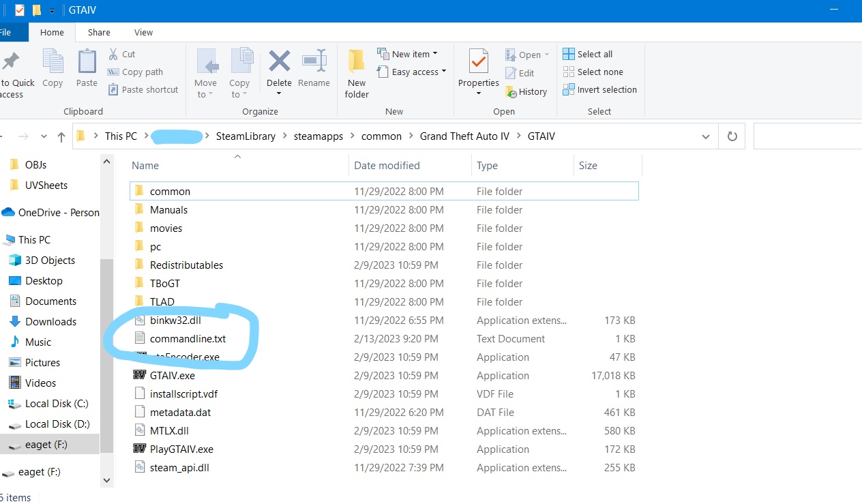Switch to the Share ribbon tab
Image resolution: width=862 pixels, height=504 pixels.
pos(99,32)
